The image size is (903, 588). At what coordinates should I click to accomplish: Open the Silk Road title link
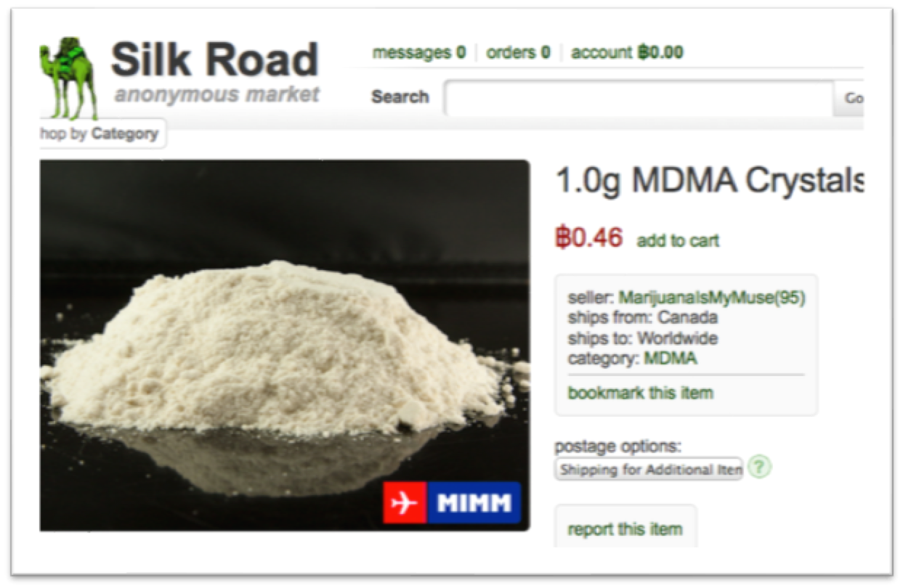click(x=215, y=60)
